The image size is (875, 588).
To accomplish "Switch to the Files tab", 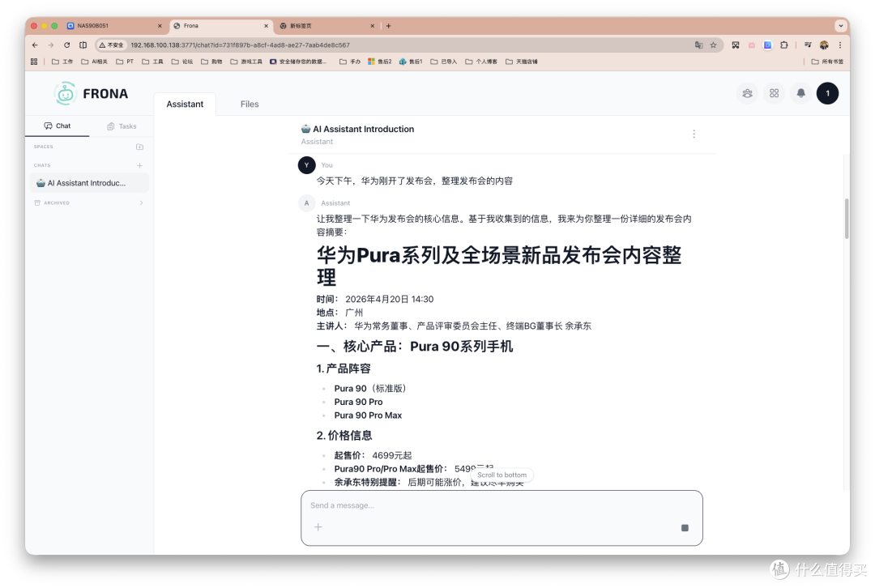I will (x=250, y=104).
